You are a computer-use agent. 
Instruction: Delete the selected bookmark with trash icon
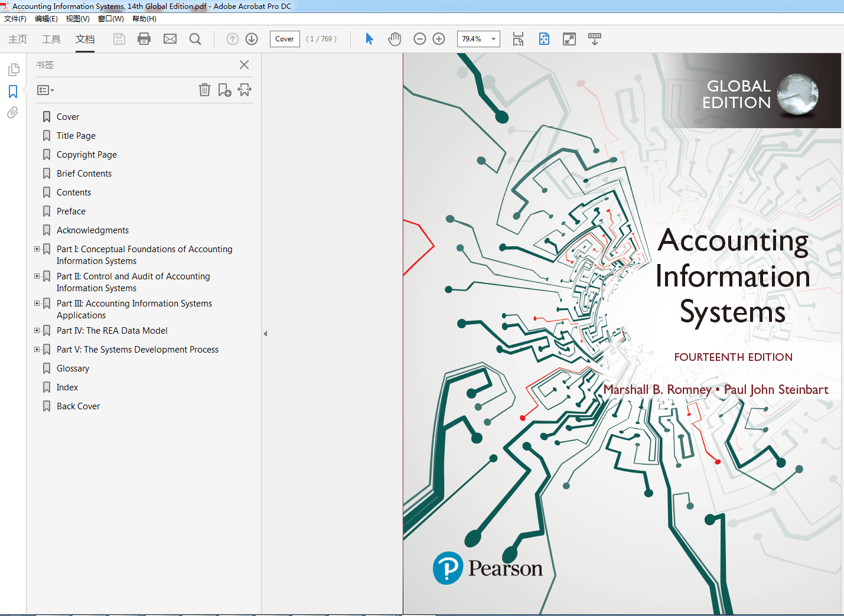click(204, 90)
